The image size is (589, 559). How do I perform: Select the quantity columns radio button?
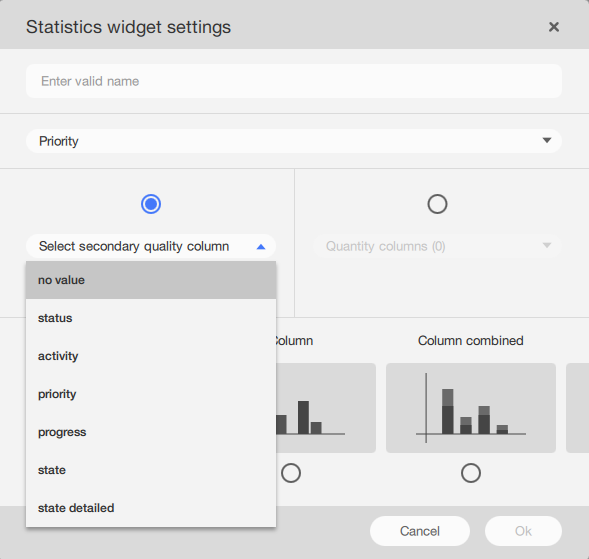[x=437, y=204]
